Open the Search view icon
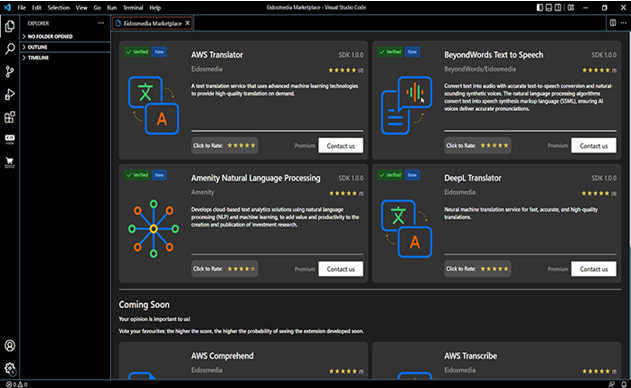Image resolution: width=631 pixels, height=388 pixels. point(10,49)
